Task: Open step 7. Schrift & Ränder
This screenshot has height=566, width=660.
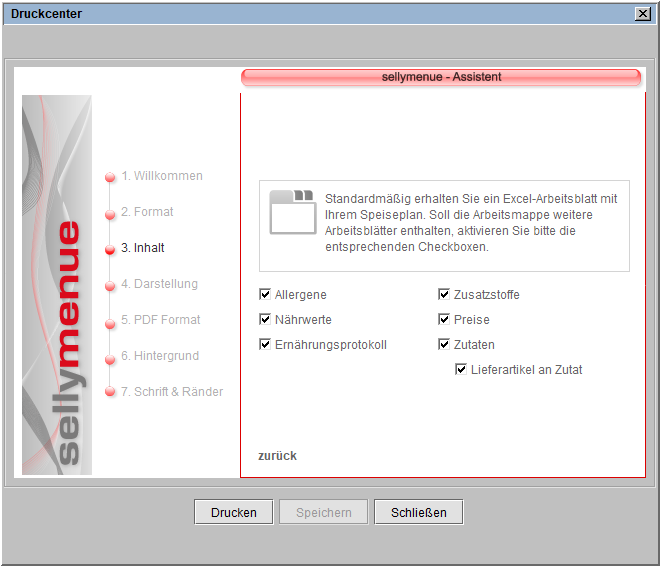Action: point(172,392)
